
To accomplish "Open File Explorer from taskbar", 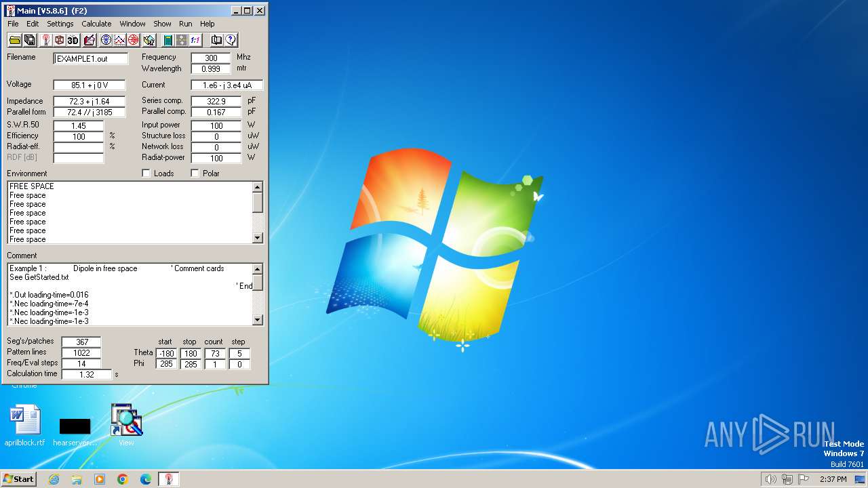I will 77,479.
